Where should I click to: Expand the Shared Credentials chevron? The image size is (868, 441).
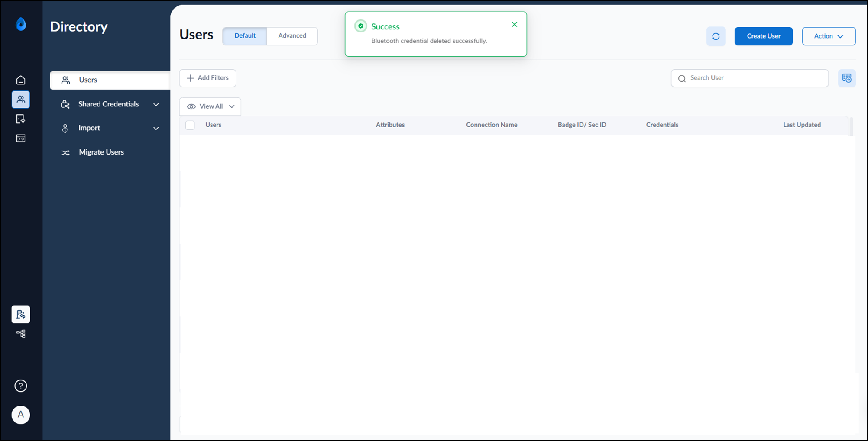pyautogui.click(x=156, y=104)
